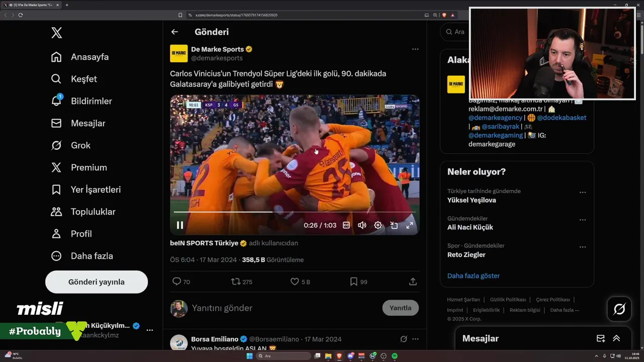Click Grok icon on Borsa Emiliano reply

404,339
